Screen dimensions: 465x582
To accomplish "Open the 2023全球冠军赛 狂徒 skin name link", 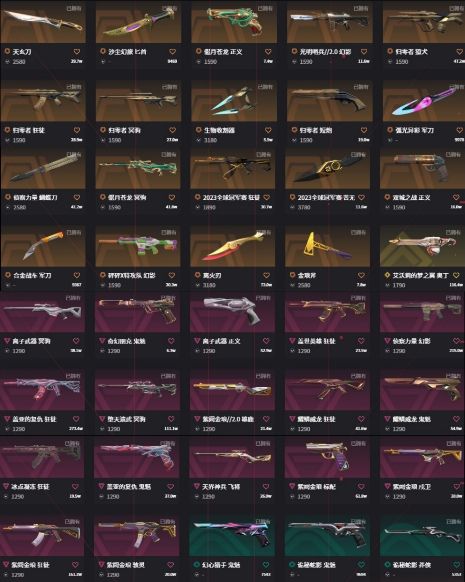I will tap(231, 197).
